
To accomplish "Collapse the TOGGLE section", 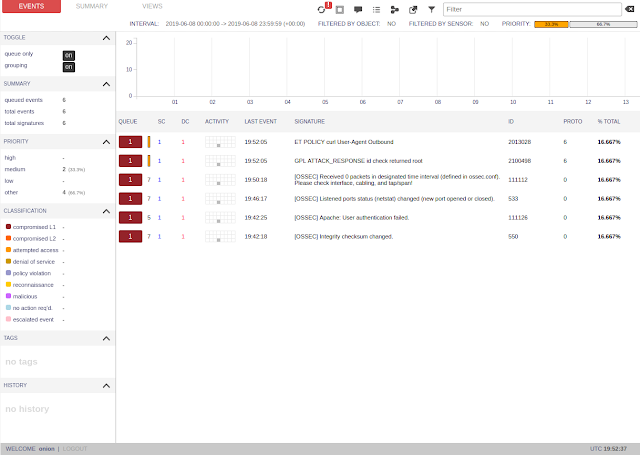I will pos(106,38).
